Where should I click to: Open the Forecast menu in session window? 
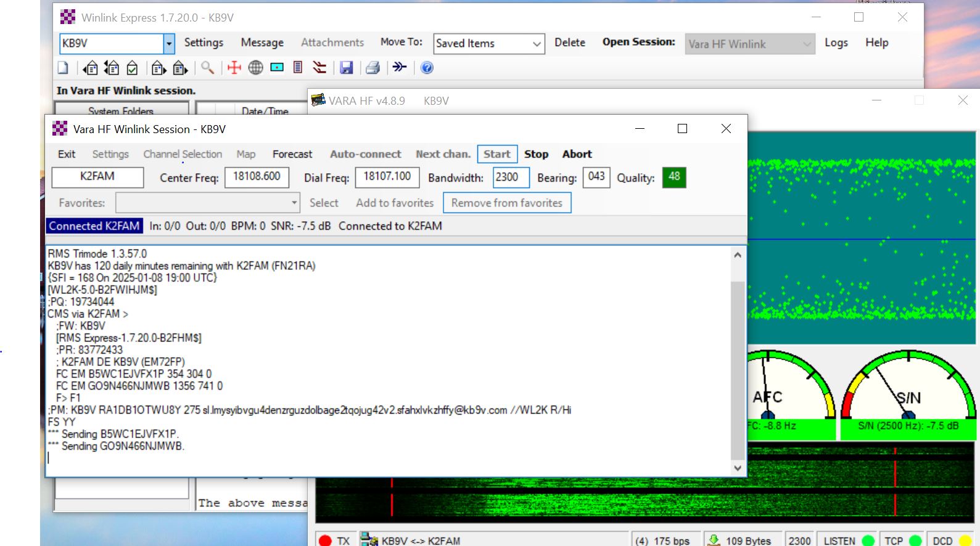pos(292,154)
